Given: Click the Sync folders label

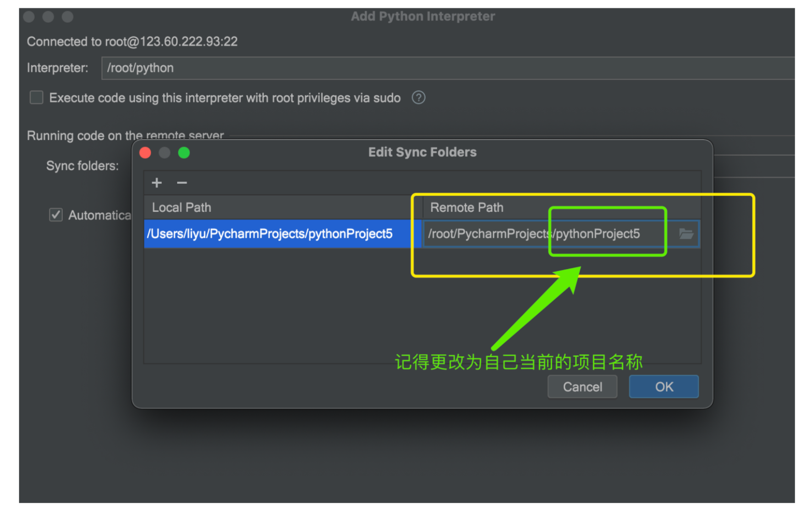Looking at the screenshot, I should pyautogui.click(x=82, y=166).
